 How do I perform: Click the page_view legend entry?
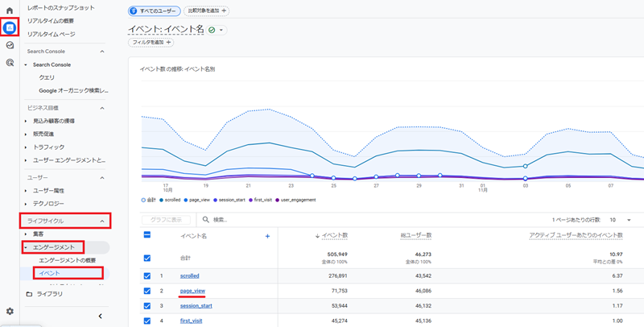196,200
